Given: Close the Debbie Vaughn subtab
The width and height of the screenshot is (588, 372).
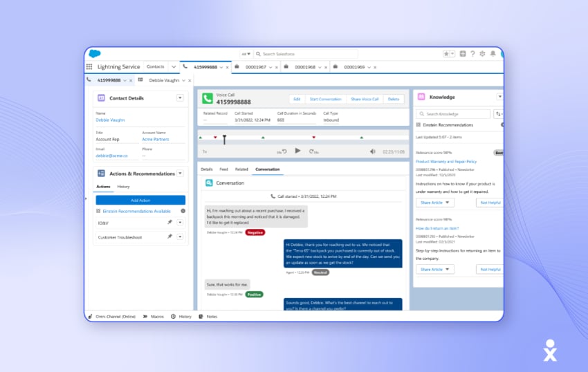Looking at the screenshot, I should (190, 81).
